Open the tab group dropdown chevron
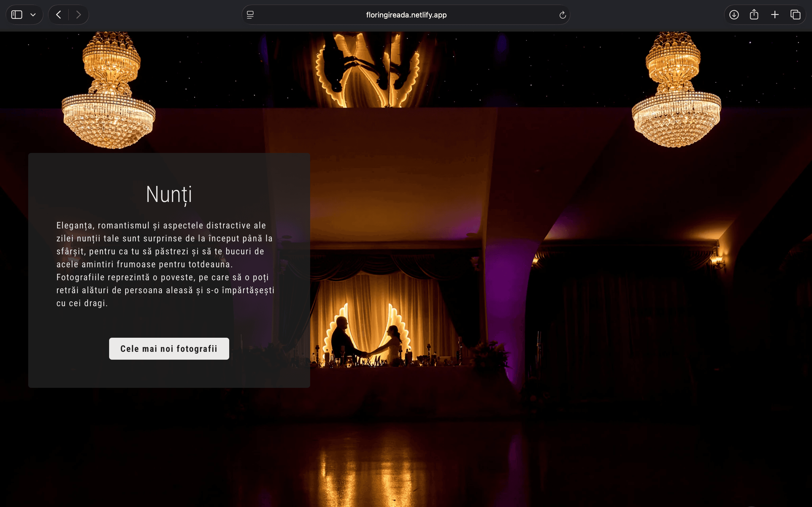Screen dimensions: 812x507 tap(33, 15)
